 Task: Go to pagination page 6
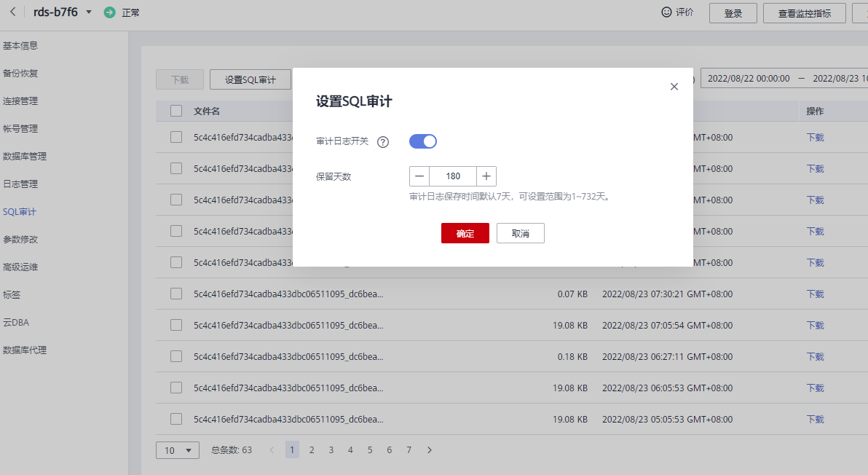click(389, 450)
